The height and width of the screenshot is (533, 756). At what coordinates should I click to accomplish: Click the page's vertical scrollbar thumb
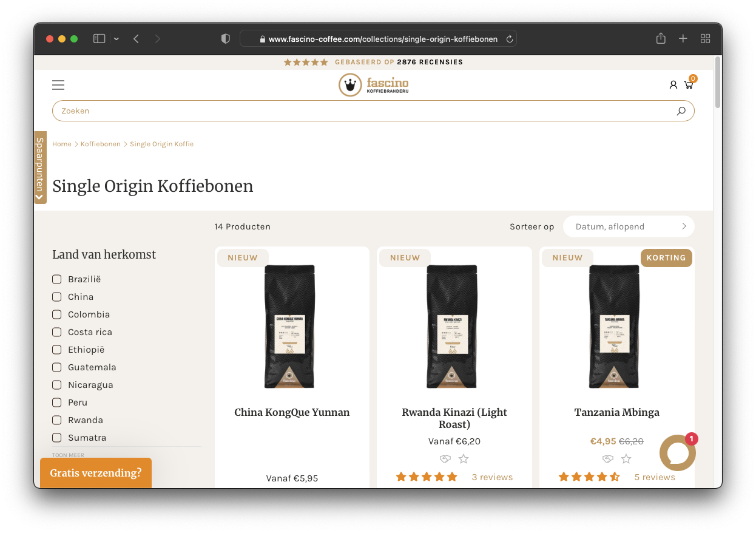coord(718,82)
